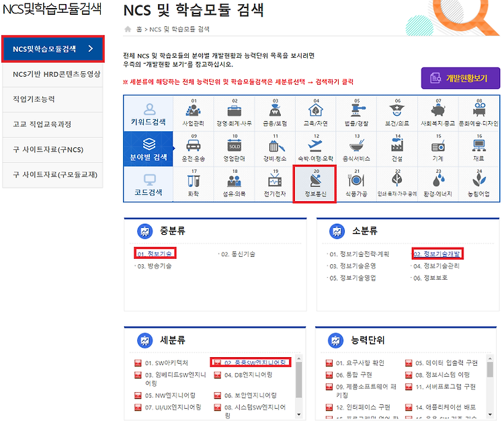Switch to the 코드검색 tab
Image resolution: width=504 pixels, height=421 pixels.
149,184
